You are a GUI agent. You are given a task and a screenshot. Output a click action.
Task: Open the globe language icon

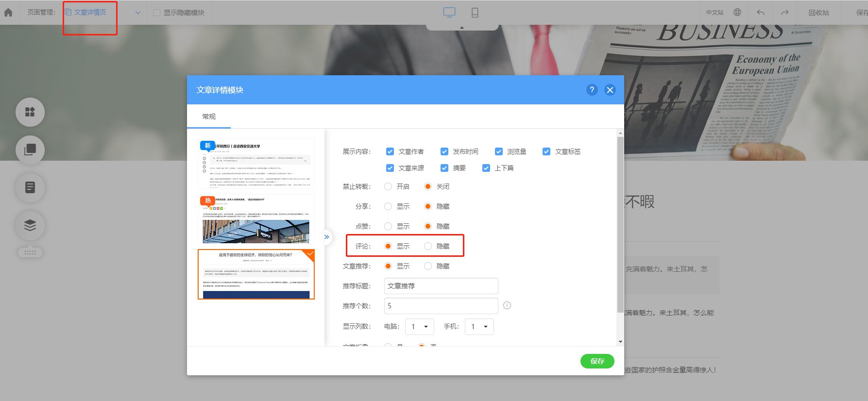pyautogui.click(x=737, y=13)
